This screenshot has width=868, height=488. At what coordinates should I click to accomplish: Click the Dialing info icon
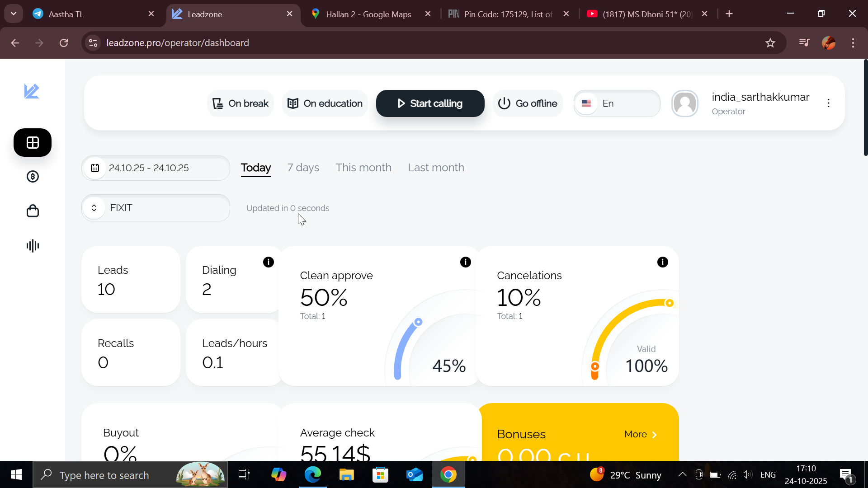click(x=269, y=262)
